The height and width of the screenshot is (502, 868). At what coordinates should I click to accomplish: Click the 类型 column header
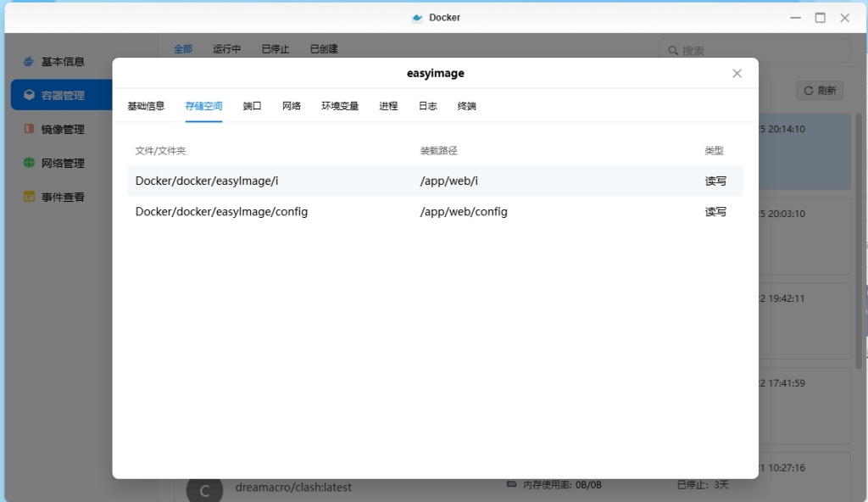click(x=714, y=151)
